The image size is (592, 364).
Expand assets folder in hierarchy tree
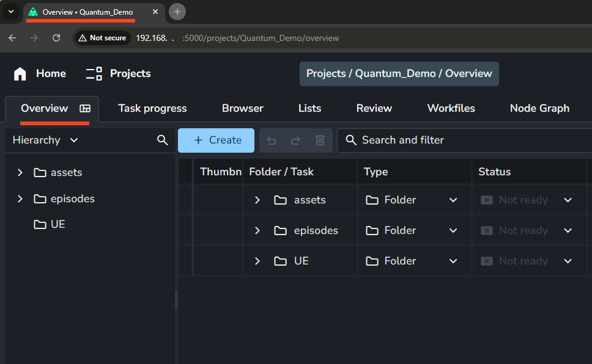[x=20, y=172]
